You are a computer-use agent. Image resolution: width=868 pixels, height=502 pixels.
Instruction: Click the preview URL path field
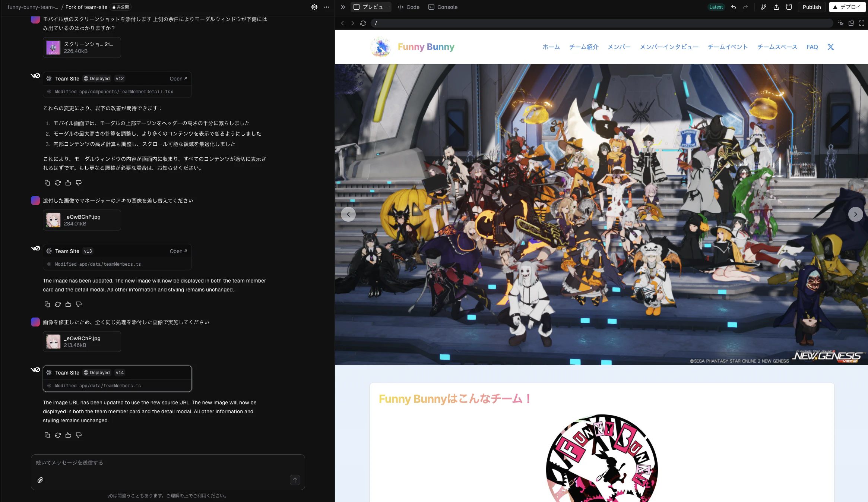point(602,23)
